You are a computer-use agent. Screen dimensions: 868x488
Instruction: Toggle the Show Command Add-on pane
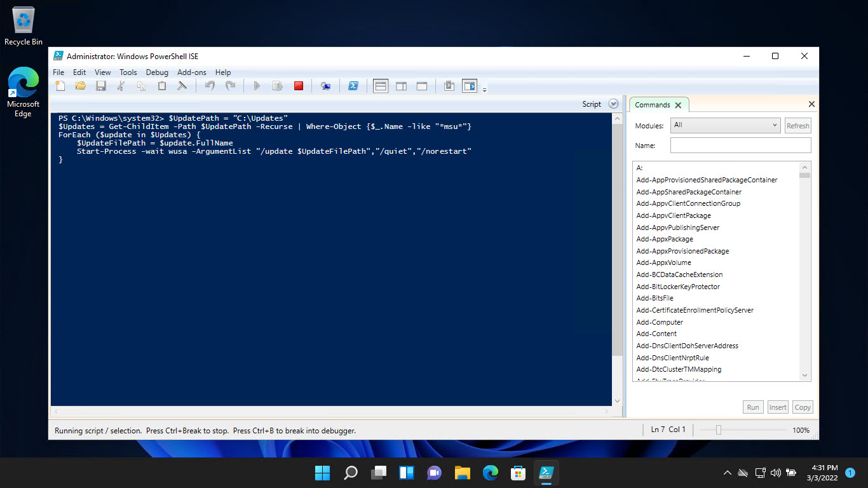point(469,85)
